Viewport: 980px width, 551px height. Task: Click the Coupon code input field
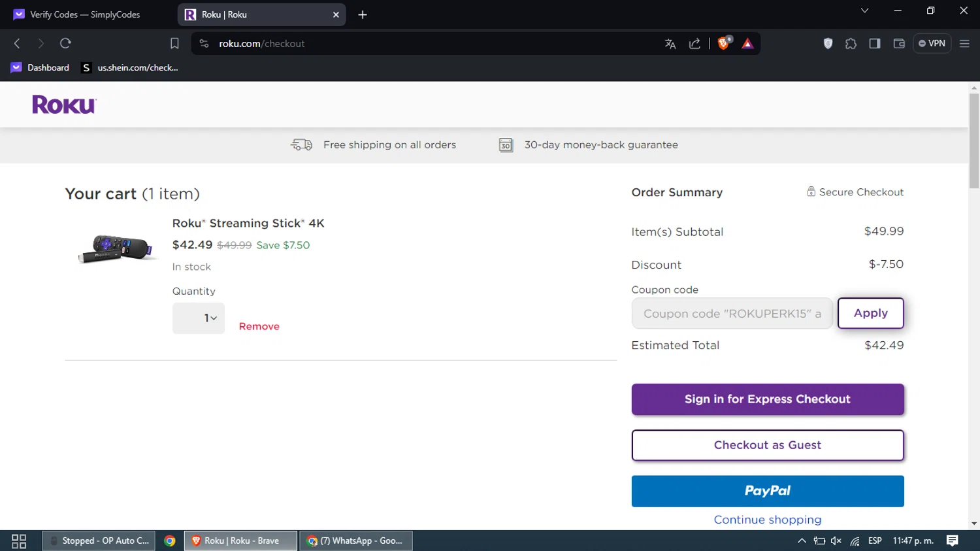(732, 313)
